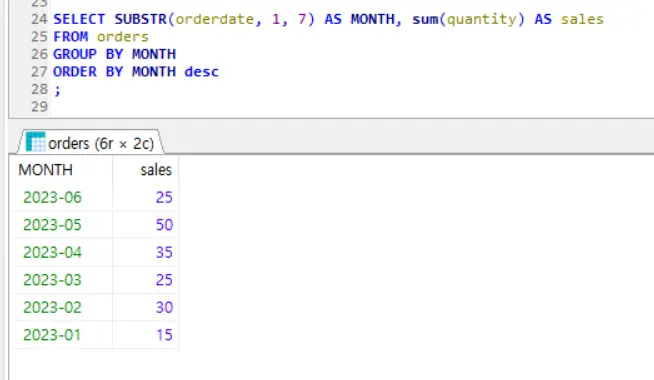Click sales value 15 for 2023-01

pyautogui.click(x=146, y=335)
